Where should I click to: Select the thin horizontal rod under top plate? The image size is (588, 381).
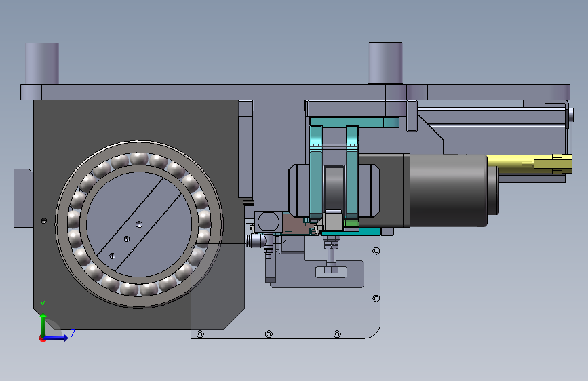point(490,108)
